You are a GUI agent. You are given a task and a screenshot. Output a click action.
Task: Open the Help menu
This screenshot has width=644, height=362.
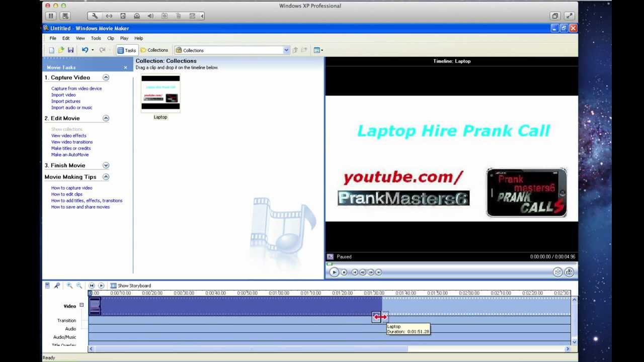tap(138, 38)
